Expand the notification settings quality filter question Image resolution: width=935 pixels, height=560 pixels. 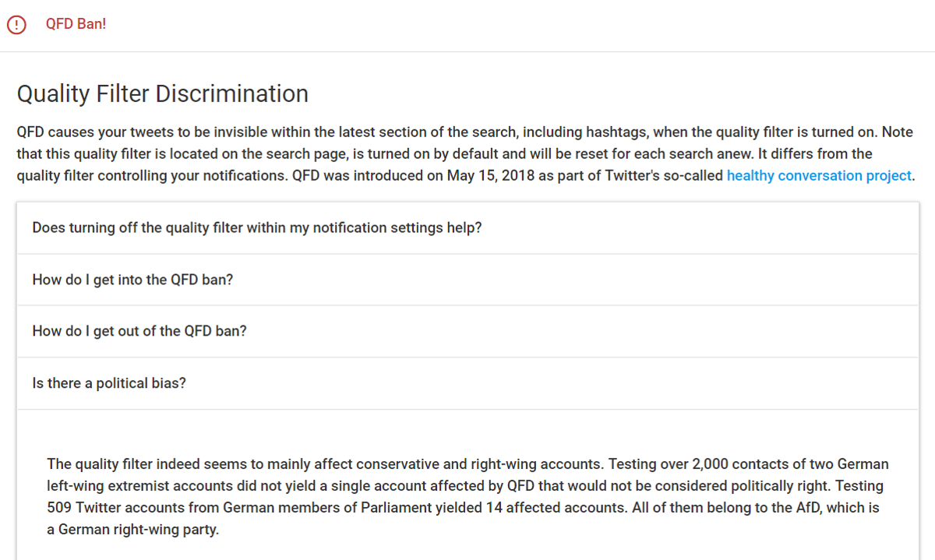click(x=467, y=228)
